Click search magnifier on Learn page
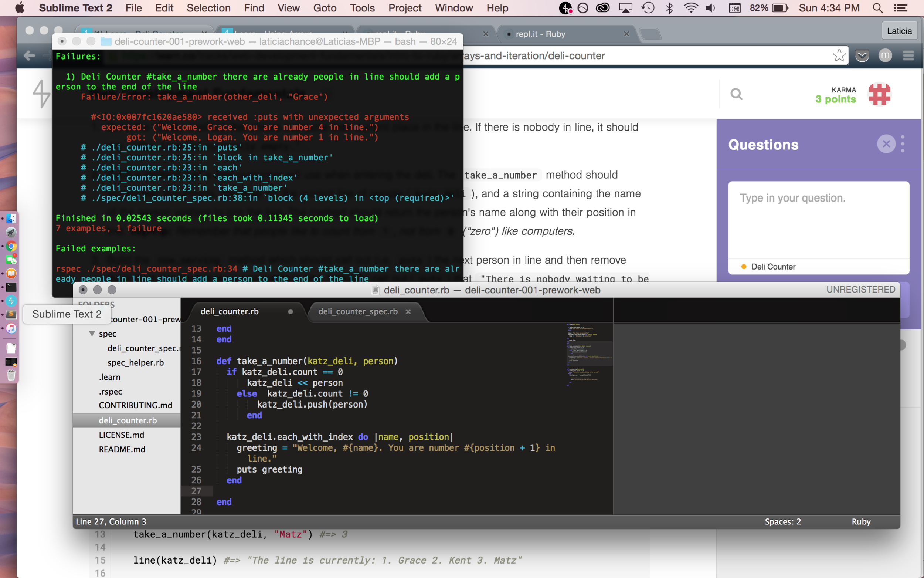Screen dimensions: 924x578 pyautogui.click(x=737, y=94)
